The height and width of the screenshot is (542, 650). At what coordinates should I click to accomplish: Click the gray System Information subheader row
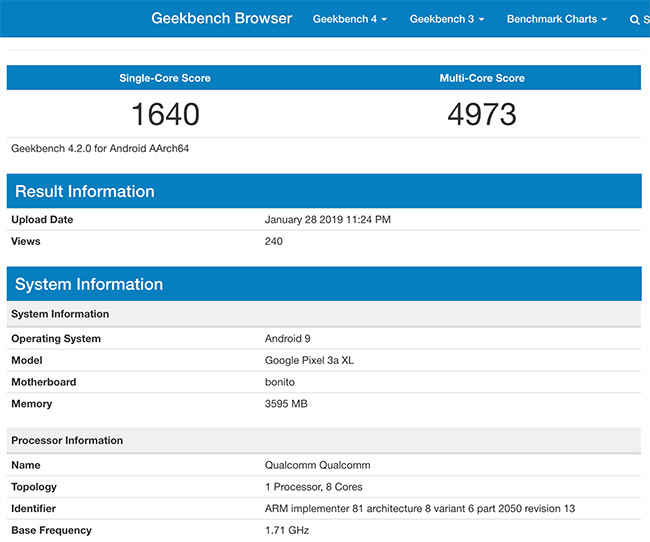pyautogui.click(x=324, y=314)
